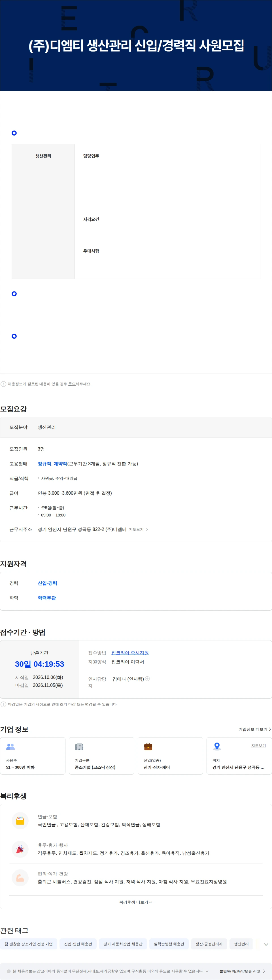Click the 정규직, 계약직 employment type text
Screen dimensions: 272x980
(x=52, y=464)
